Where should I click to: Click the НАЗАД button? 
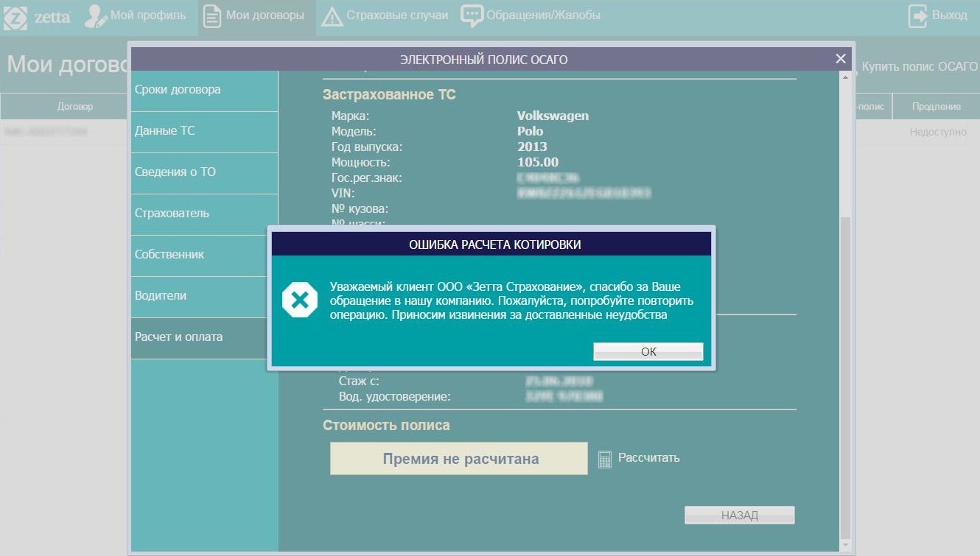740,515
